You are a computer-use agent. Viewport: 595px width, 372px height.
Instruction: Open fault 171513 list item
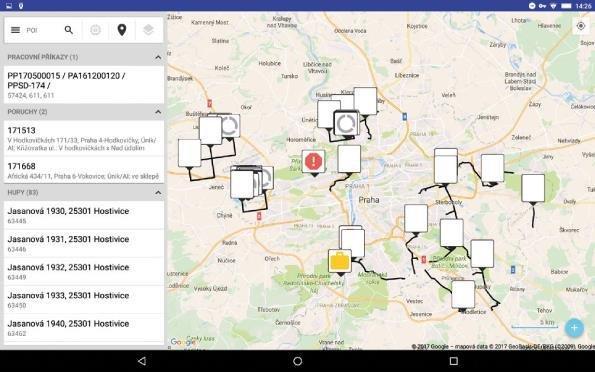point(84,139)
